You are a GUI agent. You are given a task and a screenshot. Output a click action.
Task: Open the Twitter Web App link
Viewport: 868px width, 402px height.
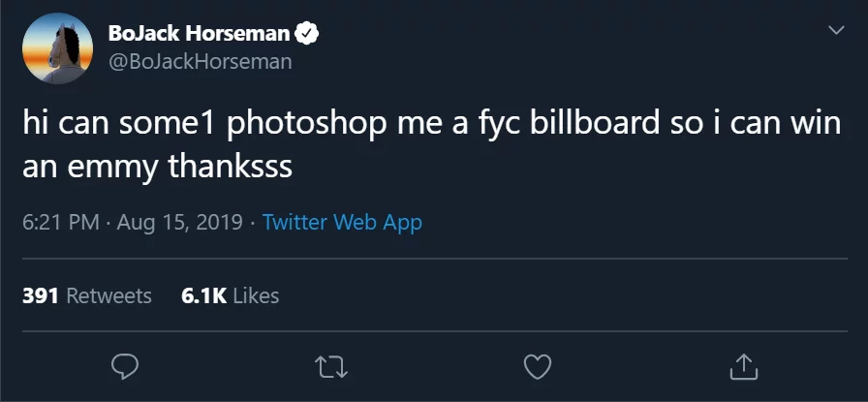[342, 222]
